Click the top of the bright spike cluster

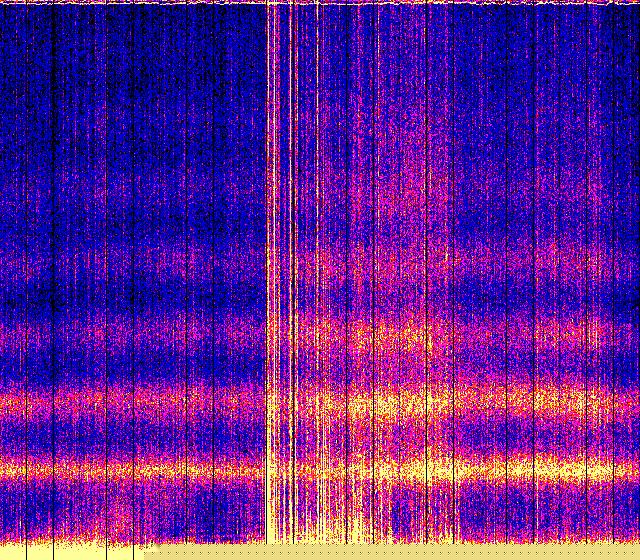pos(285,12)
